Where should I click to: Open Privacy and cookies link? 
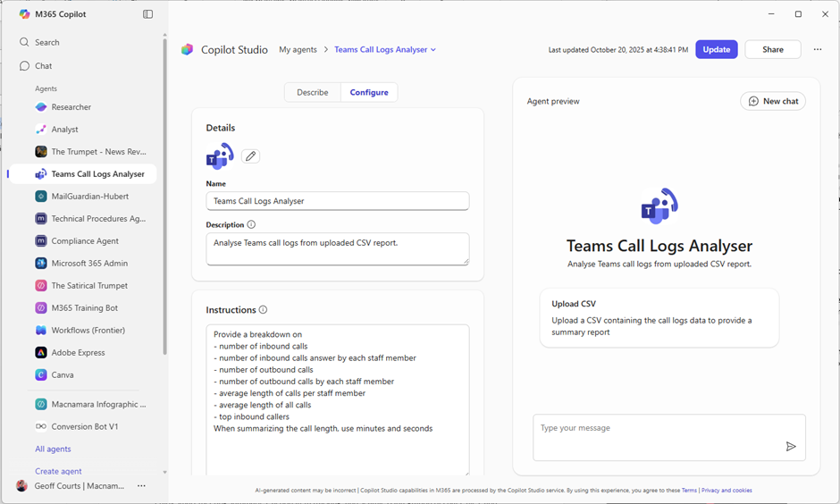coord(727,490)
